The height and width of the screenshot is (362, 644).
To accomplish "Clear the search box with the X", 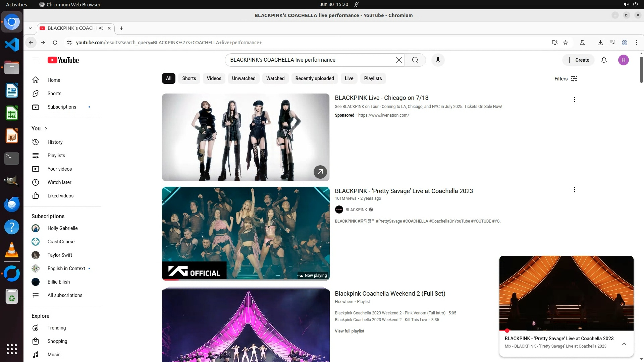I will tap(399, 60).
